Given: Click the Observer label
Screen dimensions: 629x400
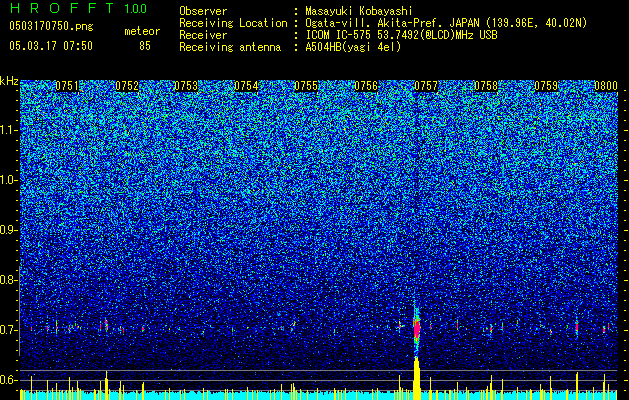Looking at the screenshot, I should (x=203, y=11).
